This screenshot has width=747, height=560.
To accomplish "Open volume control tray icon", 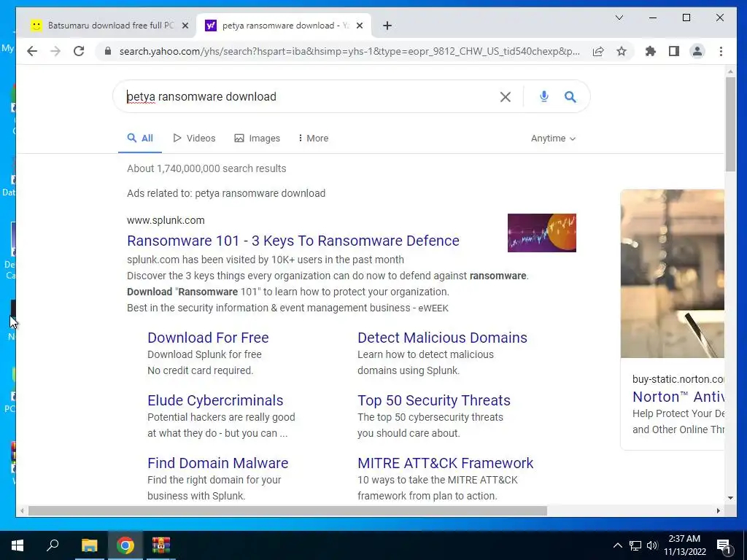I will 652,545.
